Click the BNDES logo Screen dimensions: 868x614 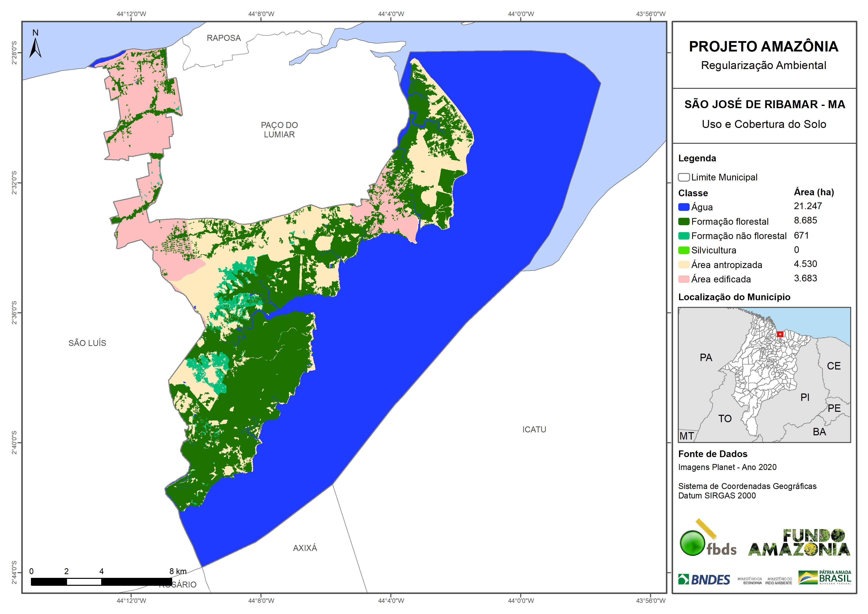[704, 580]
